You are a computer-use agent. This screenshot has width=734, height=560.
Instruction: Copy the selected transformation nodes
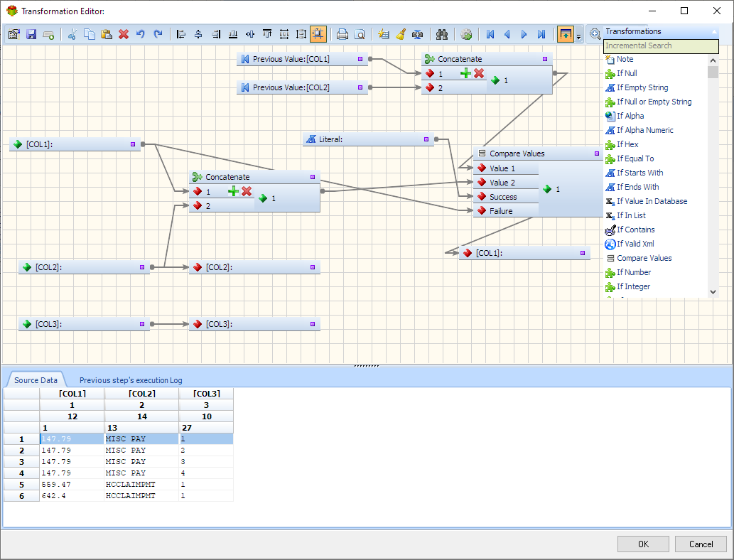[90, 34]
